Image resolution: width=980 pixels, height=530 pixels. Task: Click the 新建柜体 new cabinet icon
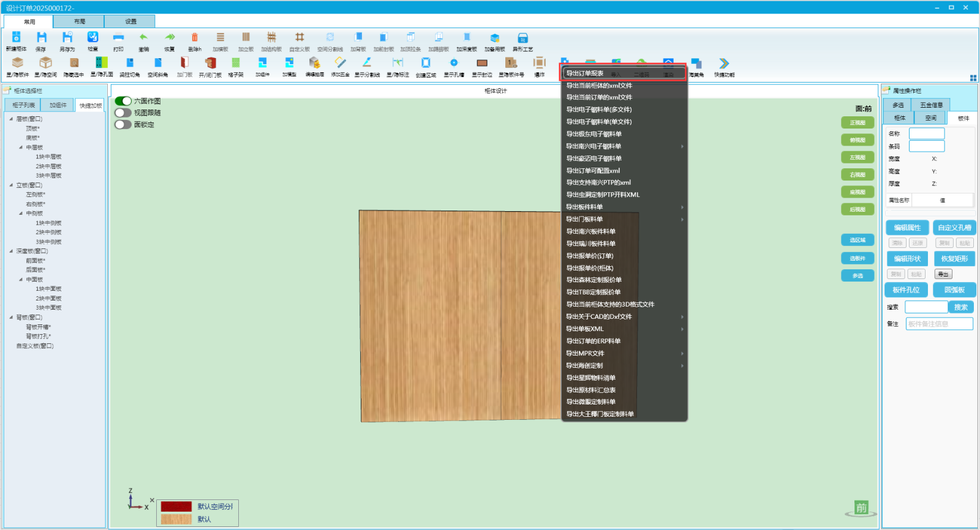[17, 38]
